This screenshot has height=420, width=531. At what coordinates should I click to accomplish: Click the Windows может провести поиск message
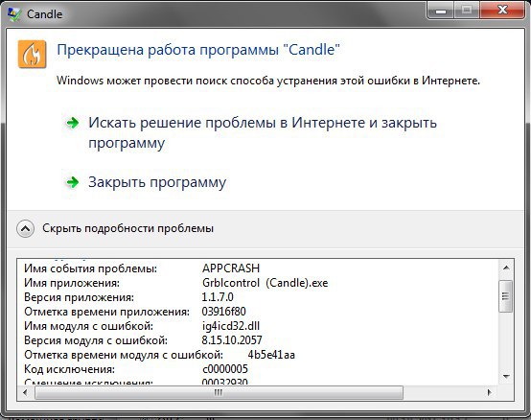click(268, 81)
